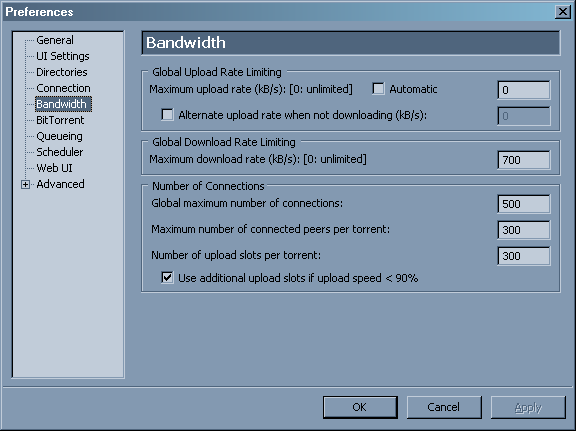This screenshot has width=576, height=431.
Task: Go to Directories preferences
Action: pyautogui.click(x=62, y=72)
